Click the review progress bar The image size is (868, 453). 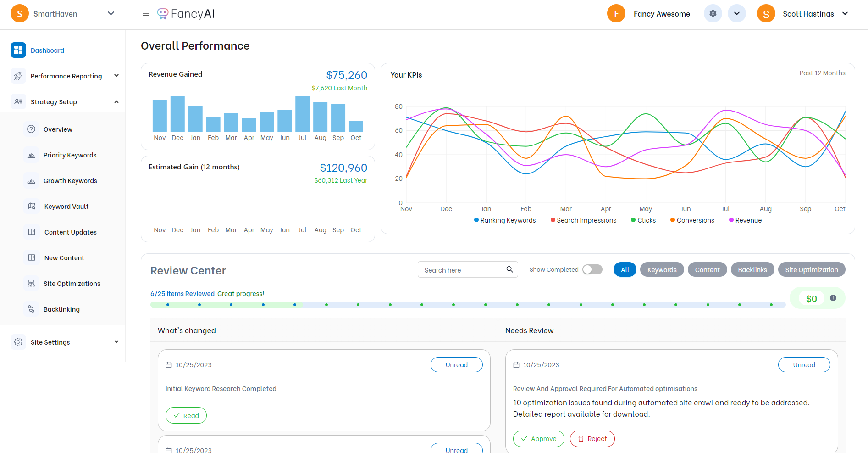coord(468,305)
